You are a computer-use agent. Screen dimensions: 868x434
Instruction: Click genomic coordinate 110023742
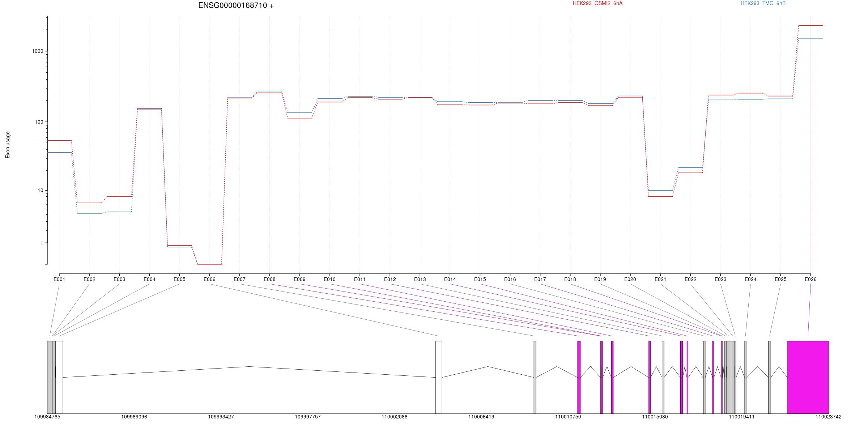(829, 417)
